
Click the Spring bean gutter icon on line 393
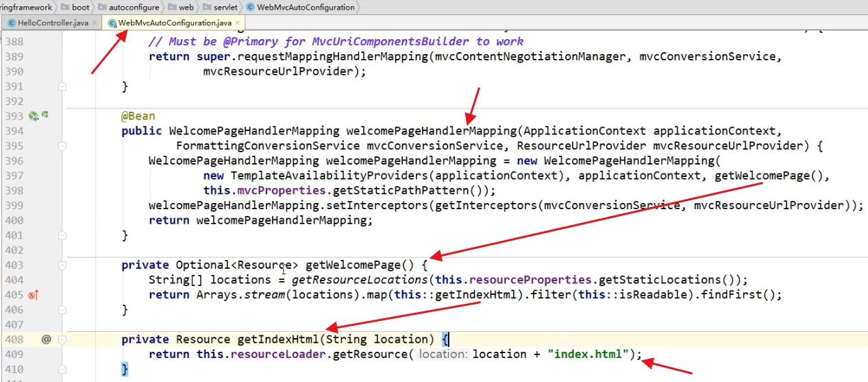click(x=32, y=116)
